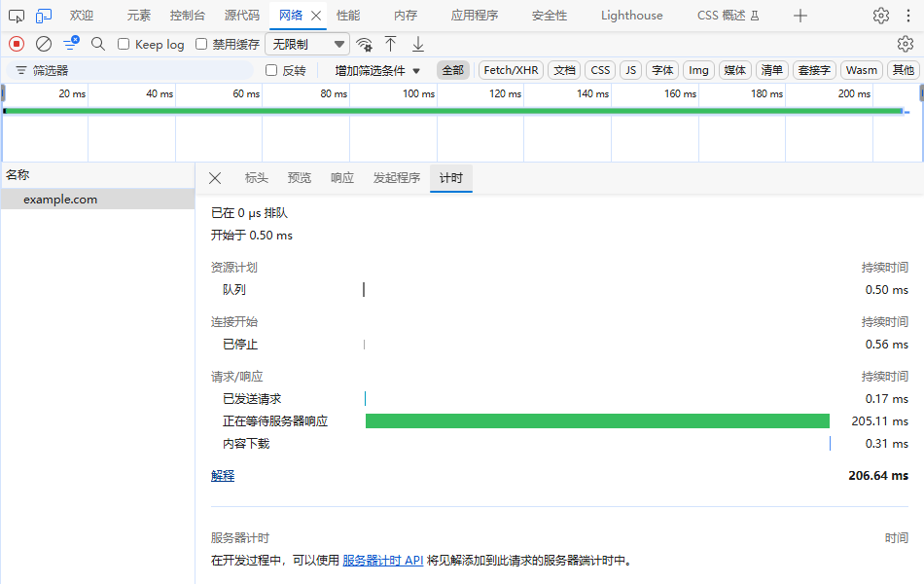Add a new tool tab with plus

click(x=800, y=16)
